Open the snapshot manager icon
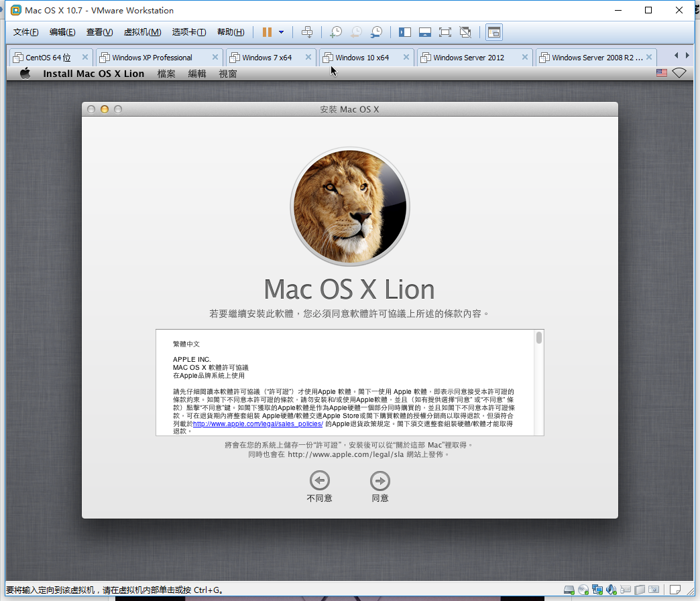700x601 pixels. point(377,32)
